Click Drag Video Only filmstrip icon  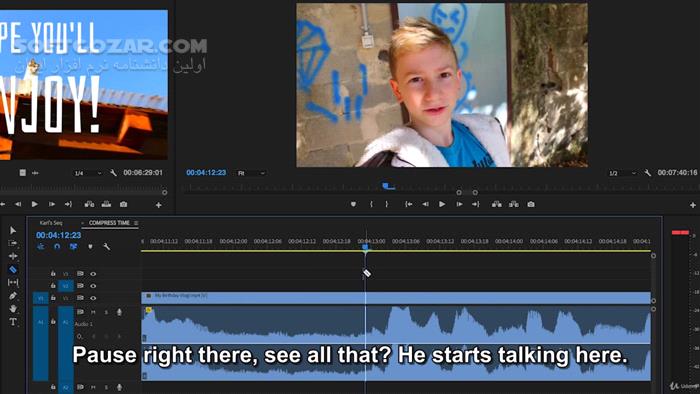coord(22,172)
